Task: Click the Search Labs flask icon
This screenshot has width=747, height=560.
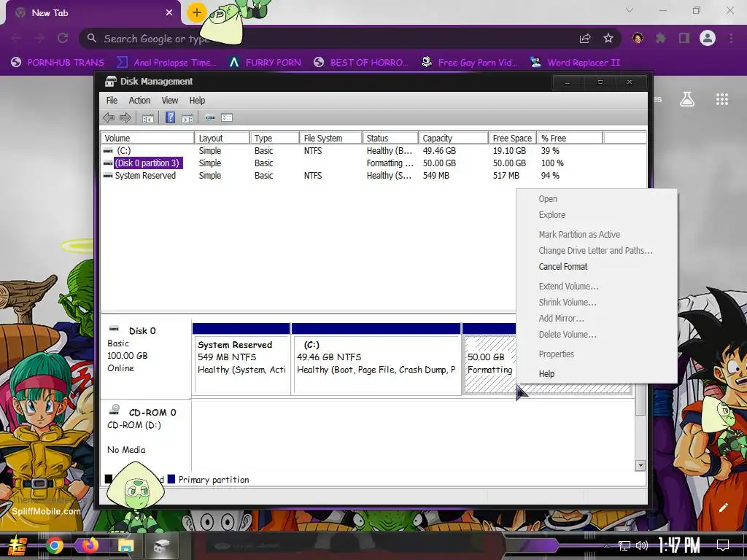Action: click(687, 99)
